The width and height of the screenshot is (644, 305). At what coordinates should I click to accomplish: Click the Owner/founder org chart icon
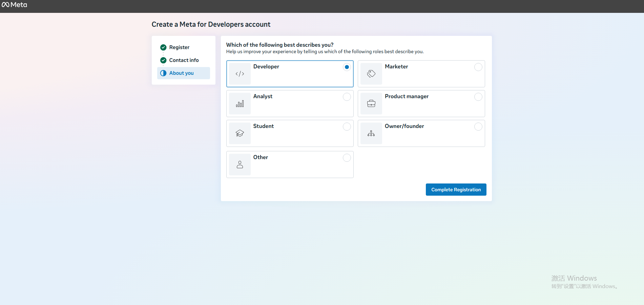point(371,133)
